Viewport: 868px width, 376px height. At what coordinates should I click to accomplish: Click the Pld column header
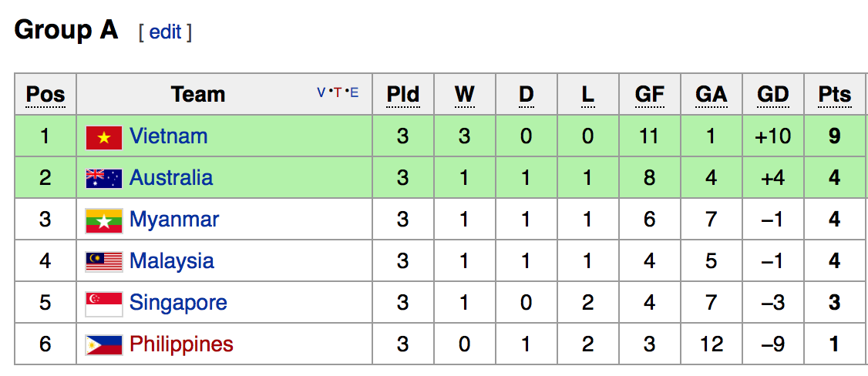[402, 95]
